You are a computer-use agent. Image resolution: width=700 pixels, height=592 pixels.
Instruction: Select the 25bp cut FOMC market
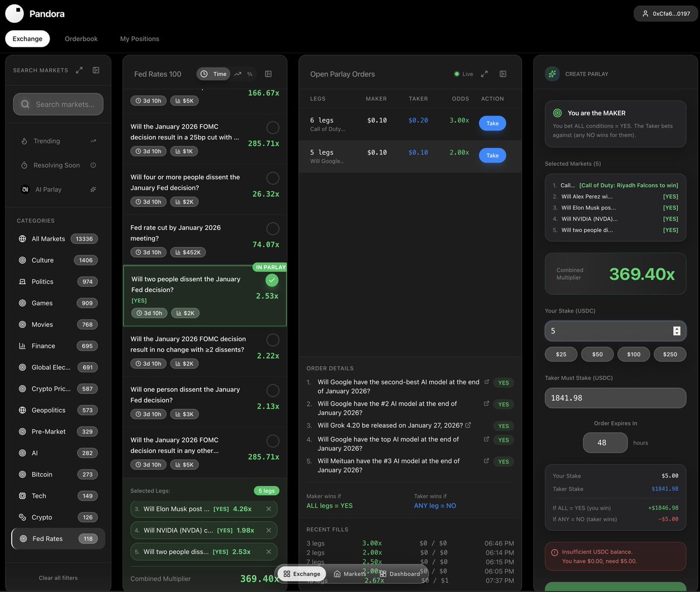(272, 127)
